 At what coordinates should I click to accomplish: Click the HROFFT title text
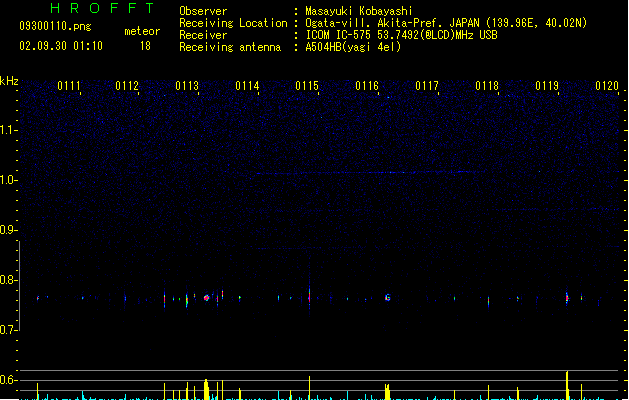click(102, 8)
